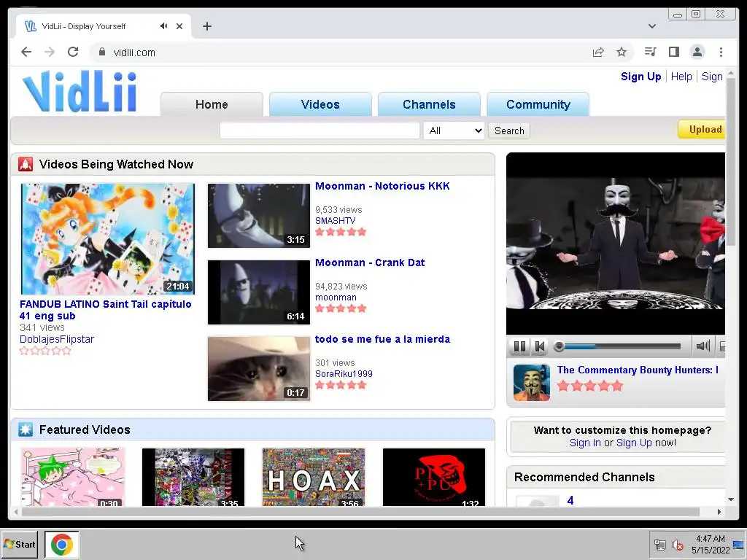Click the horizontal scrollbar right arrow
The width and height of the screenshot is (747, 560).
click(x=719, y=512)
